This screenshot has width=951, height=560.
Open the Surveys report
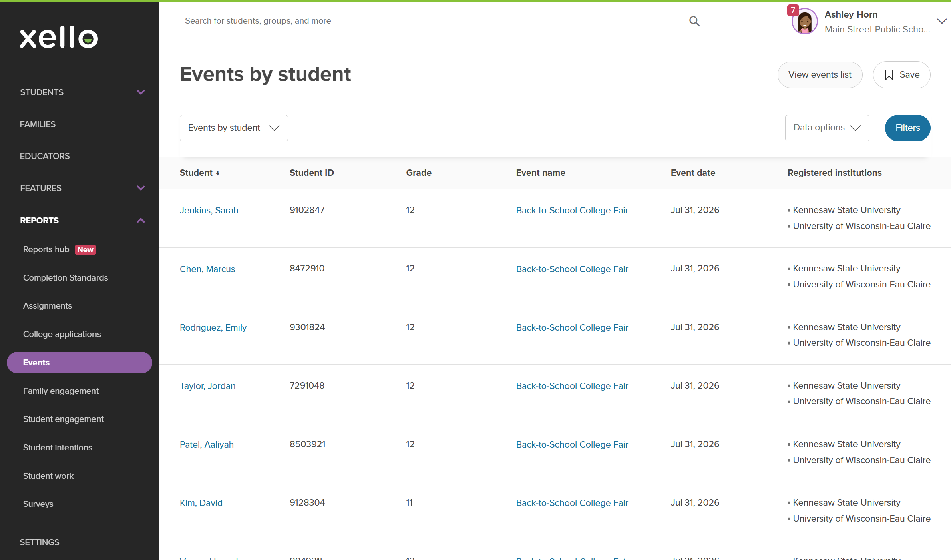[38, 504]
